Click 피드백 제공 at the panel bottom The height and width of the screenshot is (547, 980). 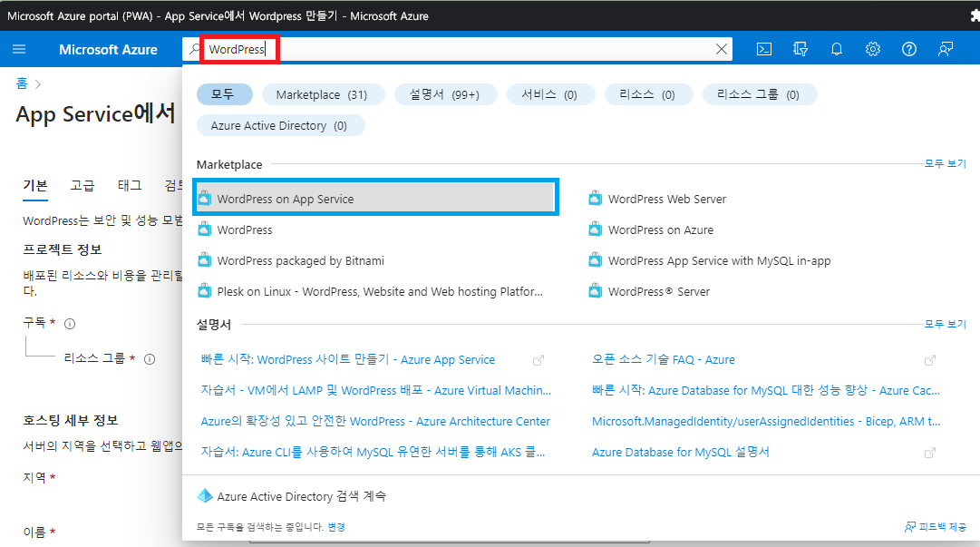(936, 527)
